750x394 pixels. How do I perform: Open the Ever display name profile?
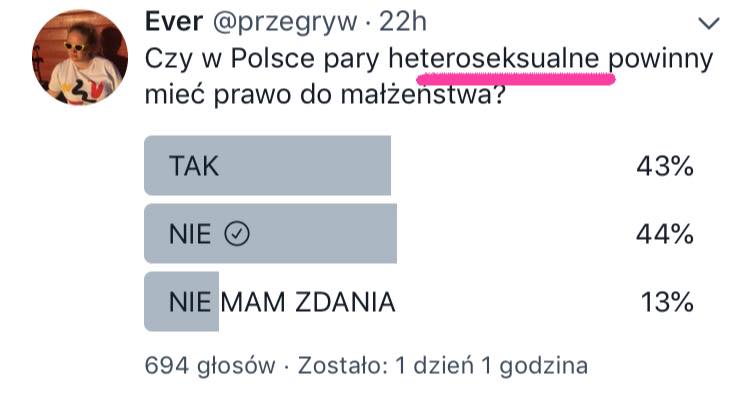(x=174, y=22)
